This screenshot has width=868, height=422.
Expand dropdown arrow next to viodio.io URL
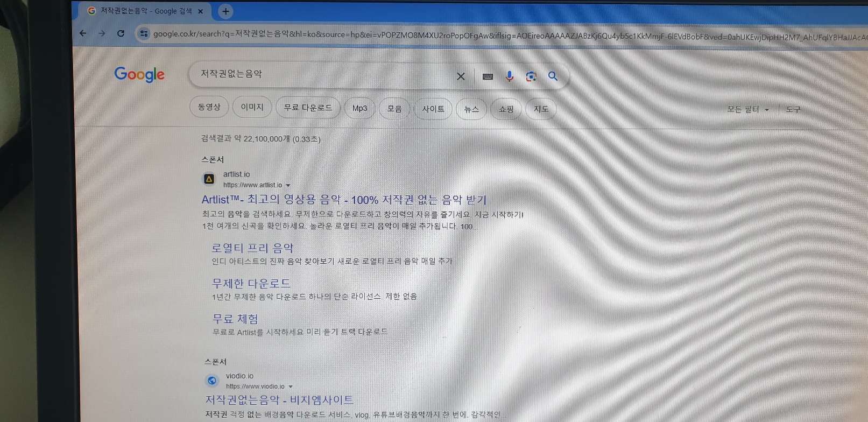[291, 386]
